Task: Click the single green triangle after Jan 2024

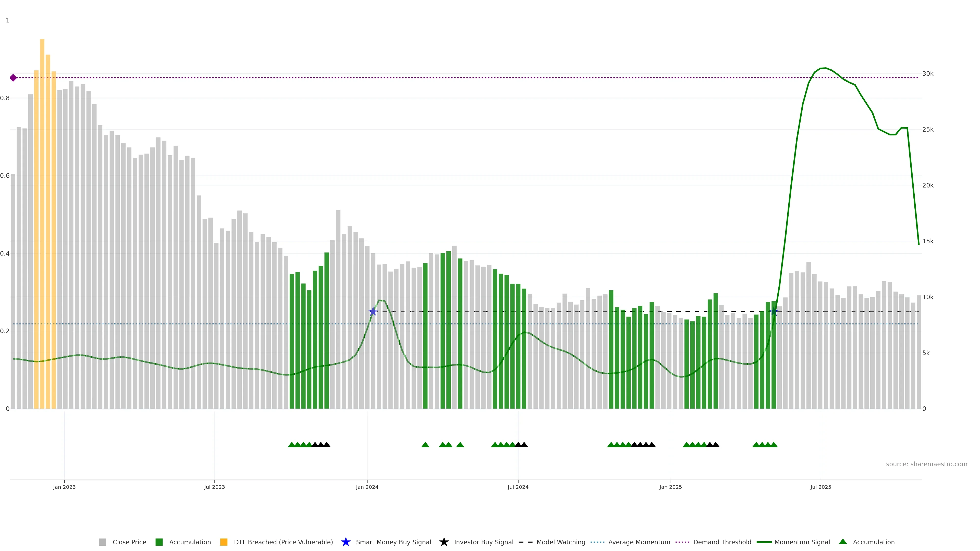Action: tap(425, 445)
